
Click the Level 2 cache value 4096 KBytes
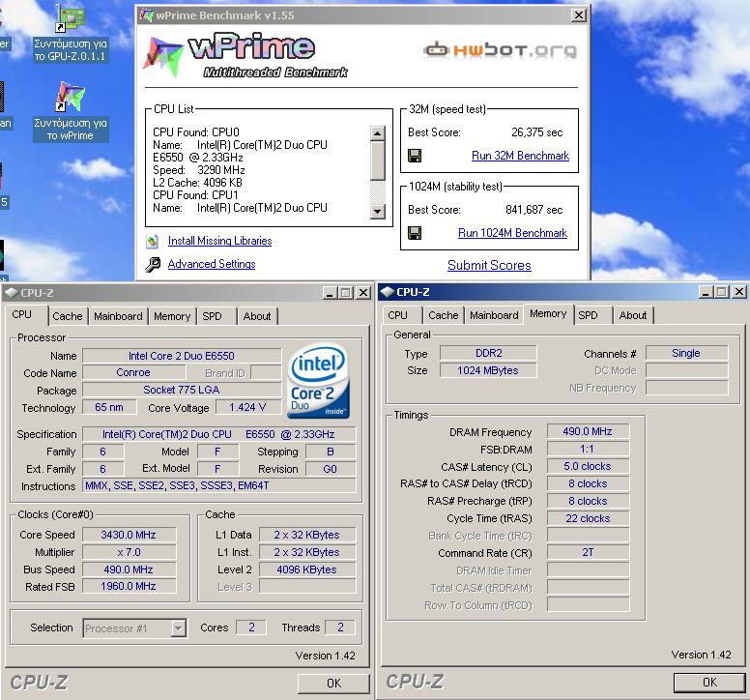click(x=307, y=569)
